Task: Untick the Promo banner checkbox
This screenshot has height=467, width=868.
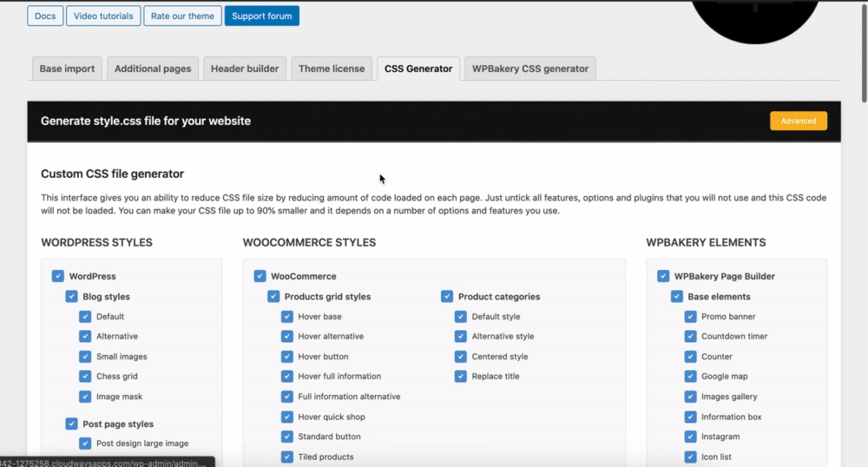Action: tap(690, 317)
